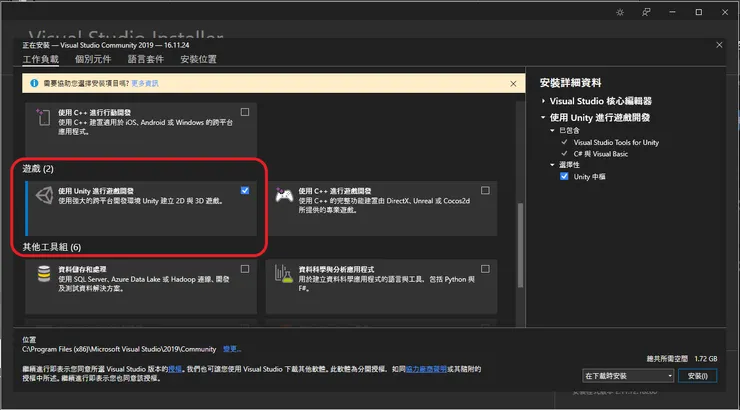This screenshot has width=740, height=410.
Task: Check the data storage and processing workload
Action: (244, 269)
